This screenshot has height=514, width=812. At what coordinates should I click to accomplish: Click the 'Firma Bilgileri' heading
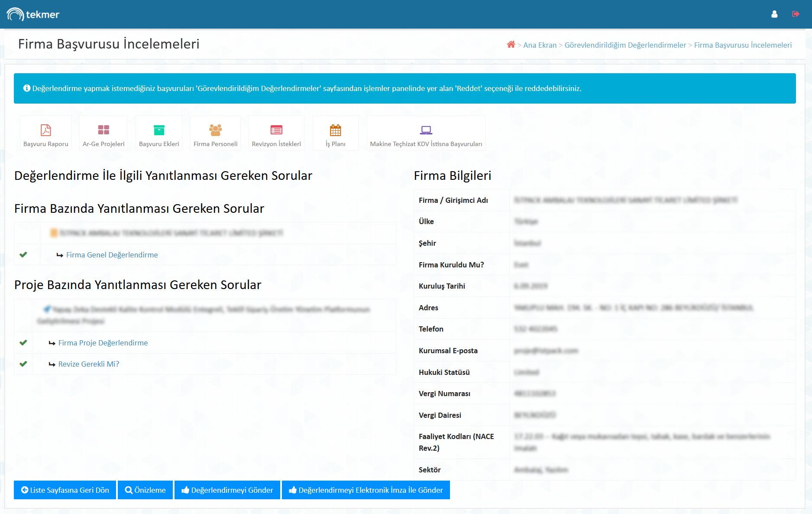pos(453,176)
